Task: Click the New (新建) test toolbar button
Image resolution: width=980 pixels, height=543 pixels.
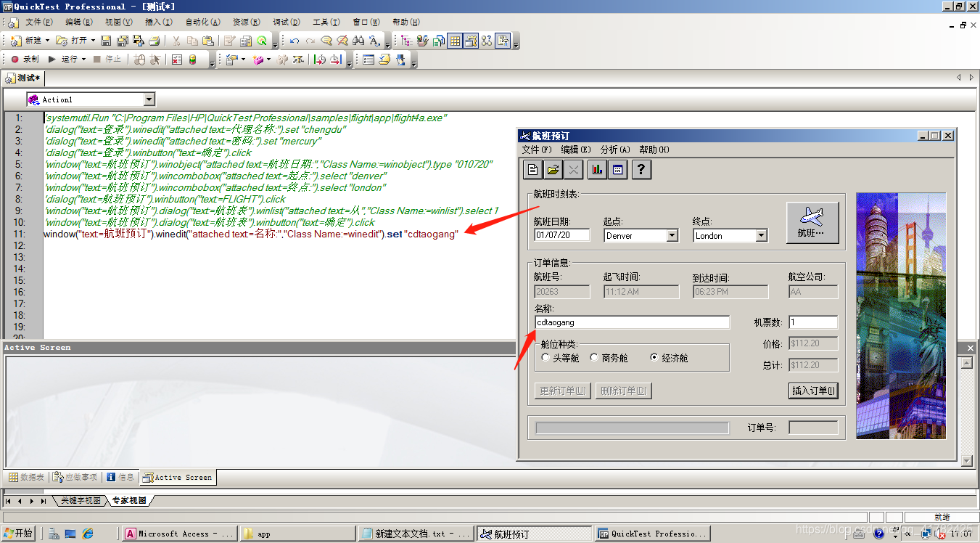Action: 27,41
